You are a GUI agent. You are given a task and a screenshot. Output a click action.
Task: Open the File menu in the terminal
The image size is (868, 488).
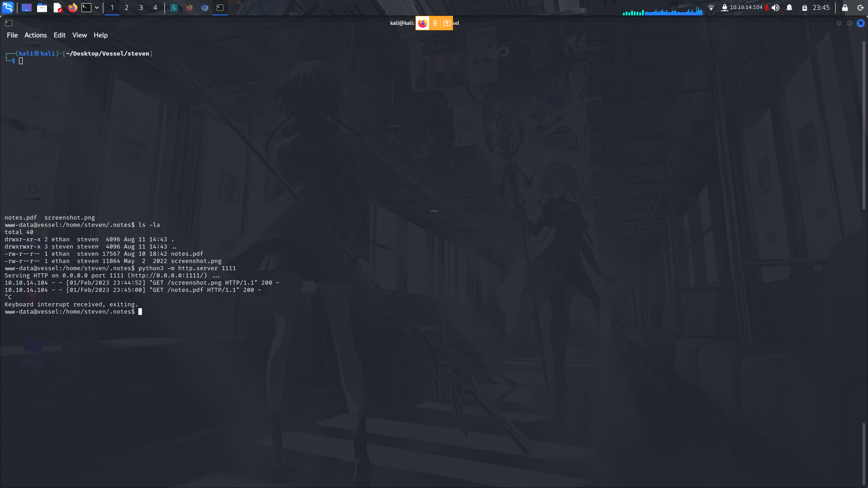(x=12, y=35)
